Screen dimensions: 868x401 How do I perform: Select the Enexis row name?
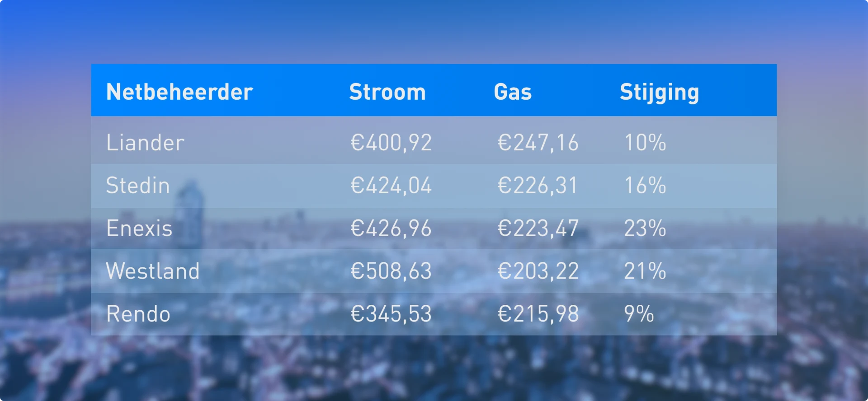pyautogui.click(x=139, y=228)
